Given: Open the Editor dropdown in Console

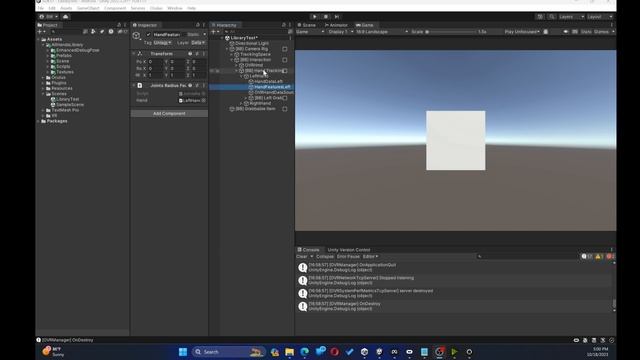Looking at the screenshot, I should pyautogui.click(x=370, y=257).
